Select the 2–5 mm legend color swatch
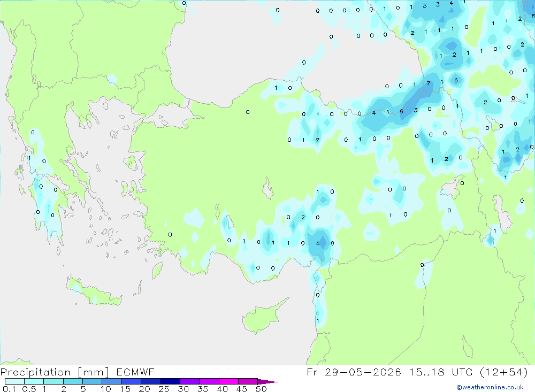 [73, 381]
